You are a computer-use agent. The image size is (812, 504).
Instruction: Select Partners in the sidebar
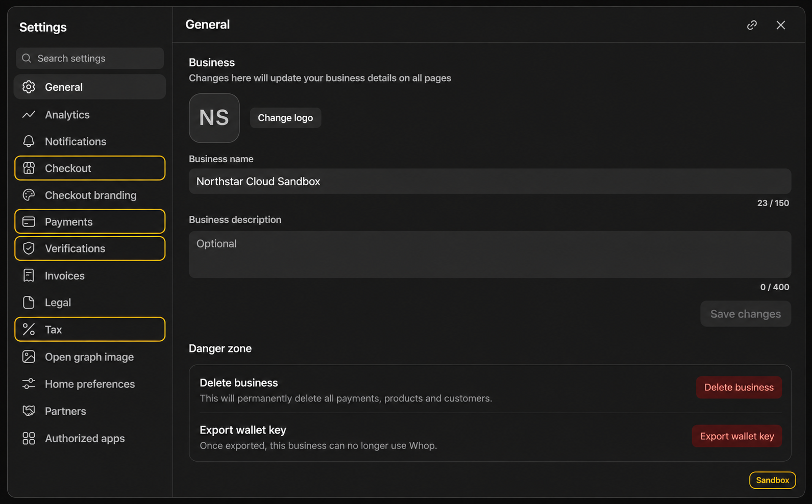pos(90,411)
